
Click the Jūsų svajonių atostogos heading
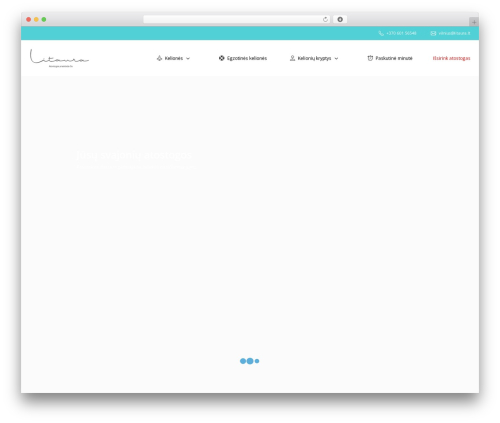(134, 155)
